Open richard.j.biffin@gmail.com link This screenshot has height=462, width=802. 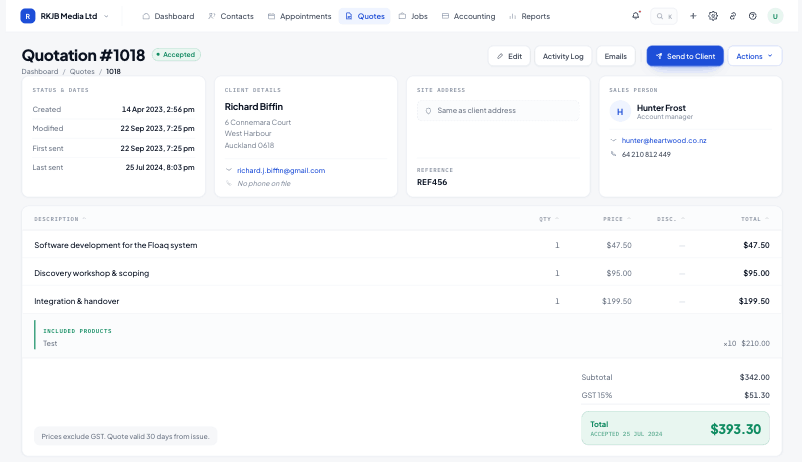(281, 170)
